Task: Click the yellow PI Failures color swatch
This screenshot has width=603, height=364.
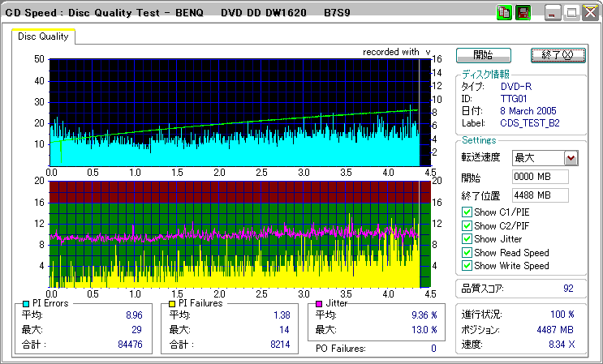Action: 172,303
